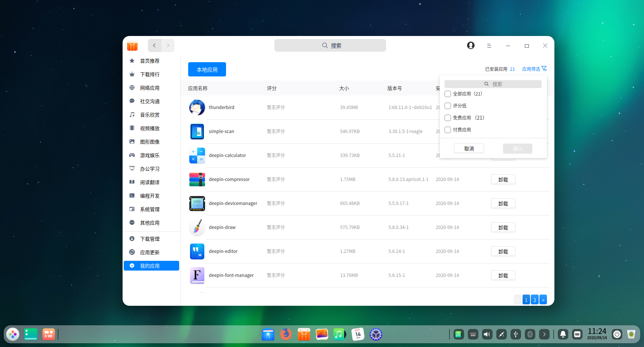Check the 免费应用 (21) checkbox
This screenshot has width=644, height=347.
(x=448, y=118)
